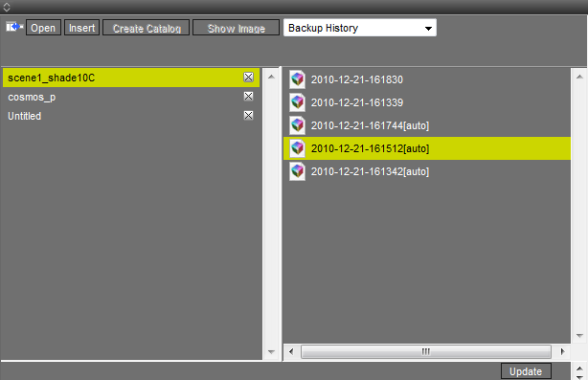
Task: Click the Open button
Action: coord(43,28)
